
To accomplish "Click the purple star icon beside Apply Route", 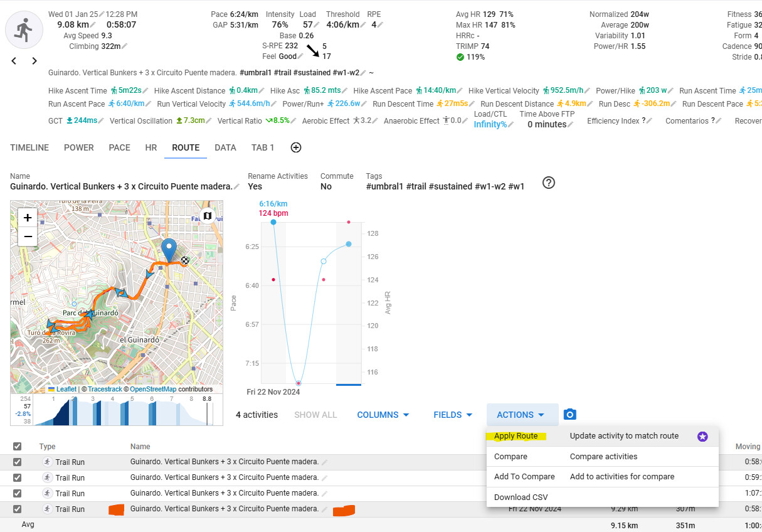I will [702, 437].
